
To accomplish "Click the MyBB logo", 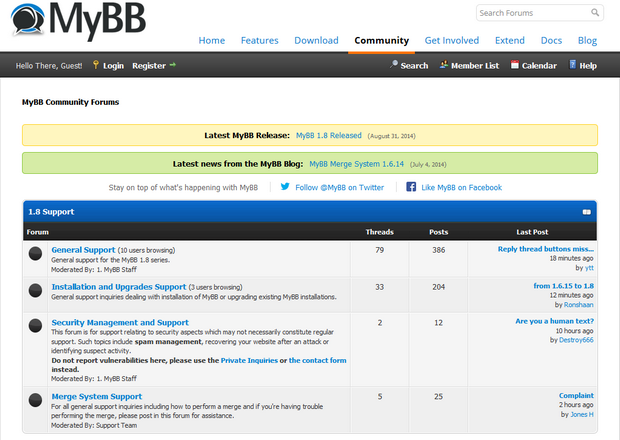I will 78,21.
